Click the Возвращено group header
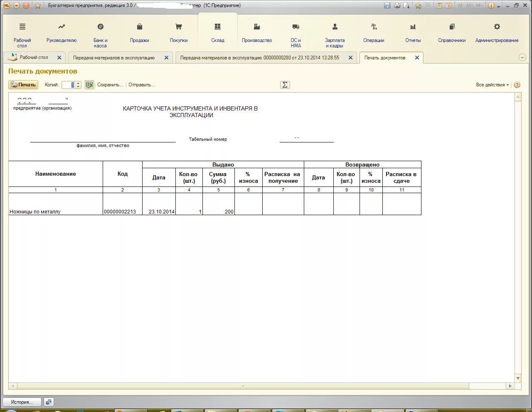 [x=362, y=164]
